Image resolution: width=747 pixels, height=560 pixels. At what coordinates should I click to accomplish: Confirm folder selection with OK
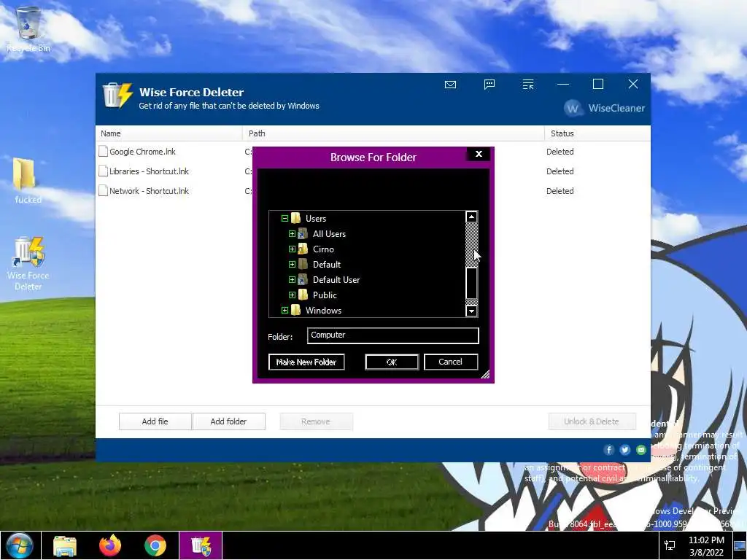(392, 362)
